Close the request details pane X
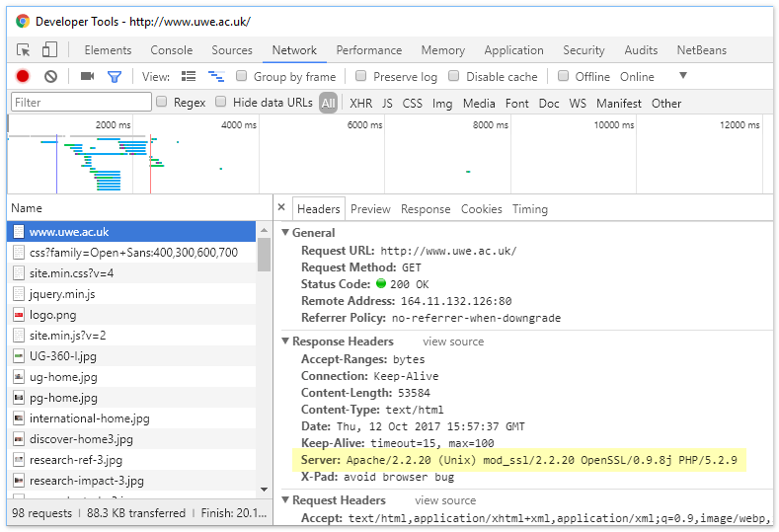The height and width of the screenshot is (532, 779). coord(281,207)
